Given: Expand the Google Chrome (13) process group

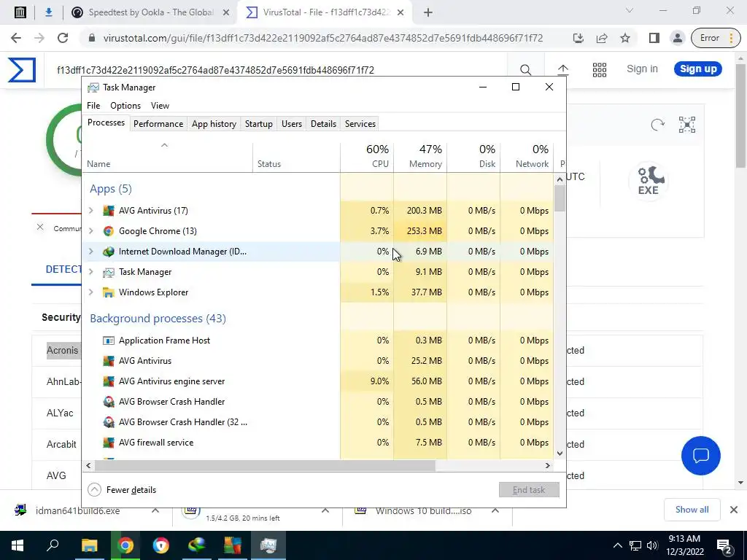Looking at the screenshot, I should [91, 231].
